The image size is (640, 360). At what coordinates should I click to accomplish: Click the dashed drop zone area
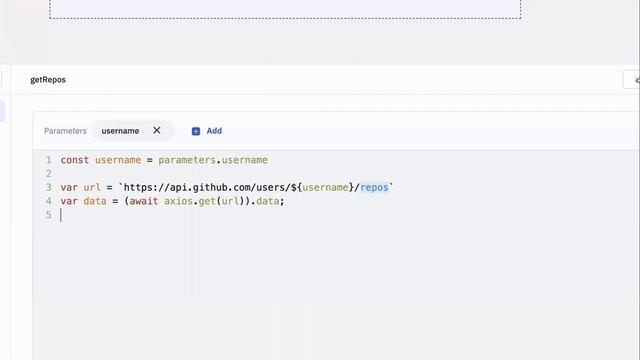click(285, 9)
